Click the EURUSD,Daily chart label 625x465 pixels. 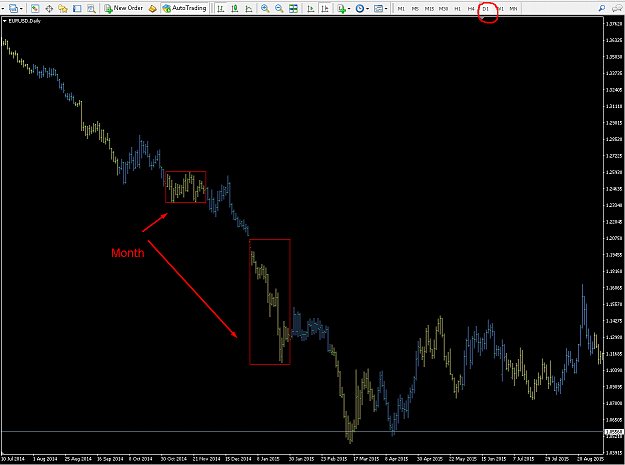[x=24, y=21]
